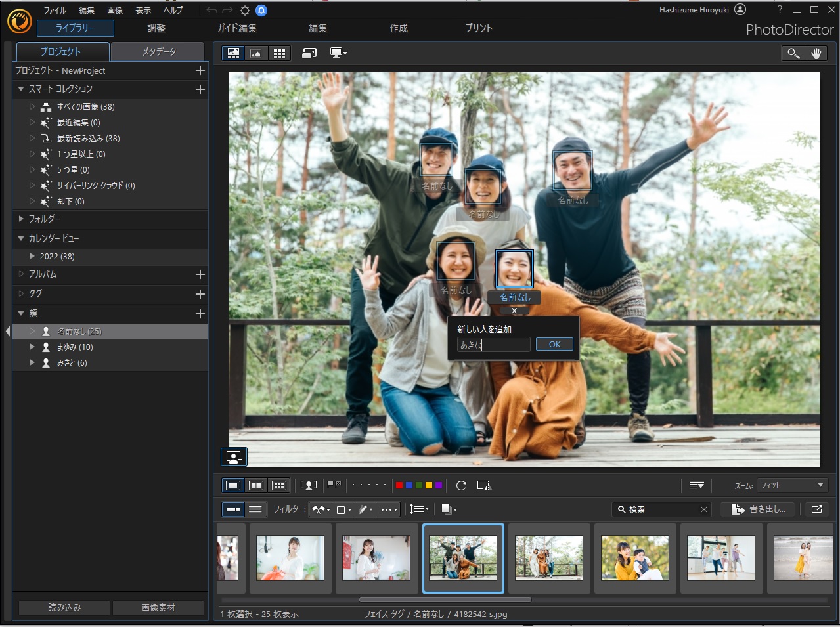This screenshot has height=627, width=840.
Task: Click the share external window icon
Action: tap(817, 509)
